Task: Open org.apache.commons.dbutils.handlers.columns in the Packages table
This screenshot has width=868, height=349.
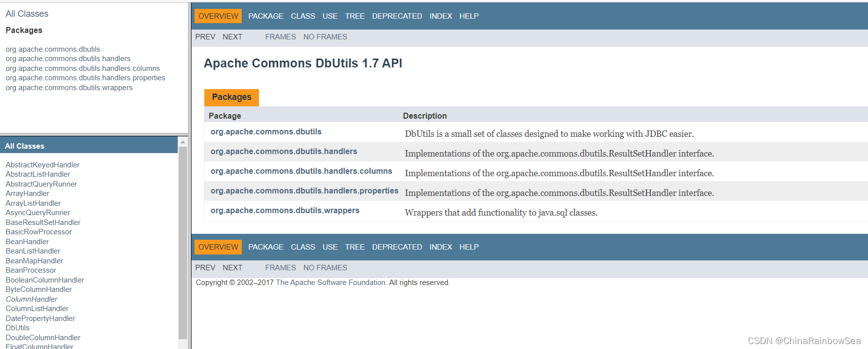Action: (x=301, y=171)
